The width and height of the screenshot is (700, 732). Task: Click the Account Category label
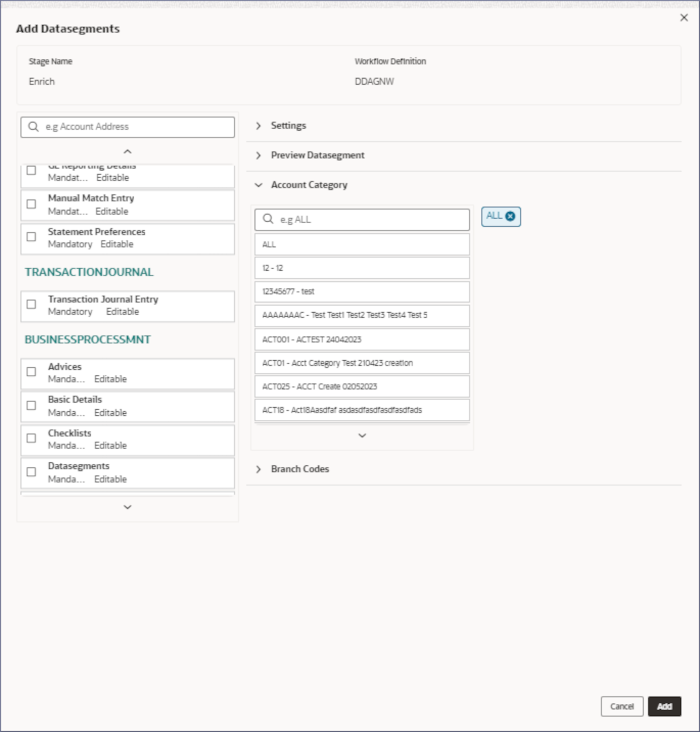point(309,185)
